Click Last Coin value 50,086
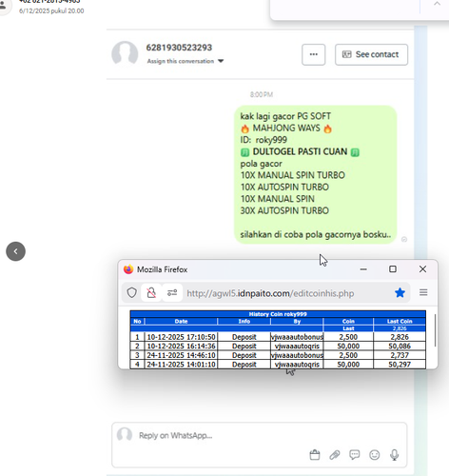This screenshot has width=449, height=476. point(400,346)
